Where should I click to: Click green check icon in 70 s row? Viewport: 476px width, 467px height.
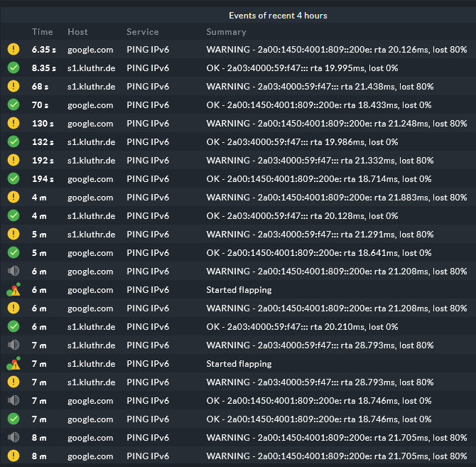coord(13,104)
